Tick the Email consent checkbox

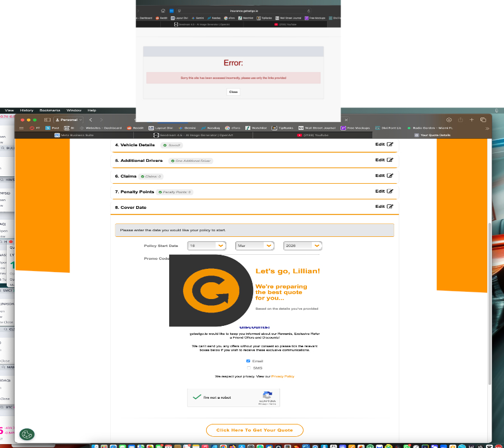tap(248, 361)
